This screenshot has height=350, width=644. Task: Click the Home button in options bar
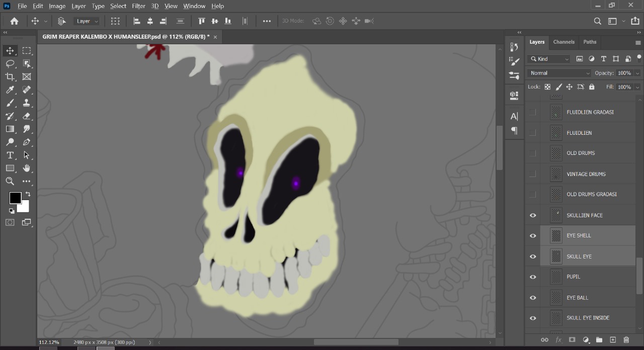[14, 21]
